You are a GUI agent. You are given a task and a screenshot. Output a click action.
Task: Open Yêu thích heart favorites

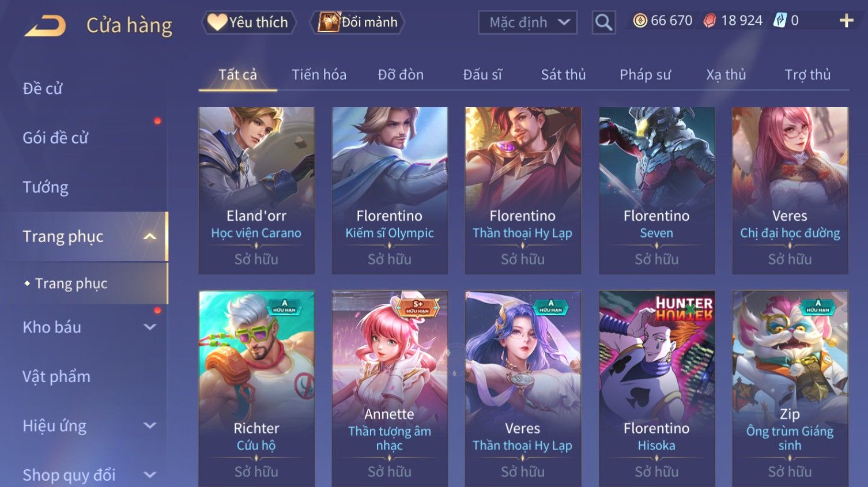click(x=248, y=22)
